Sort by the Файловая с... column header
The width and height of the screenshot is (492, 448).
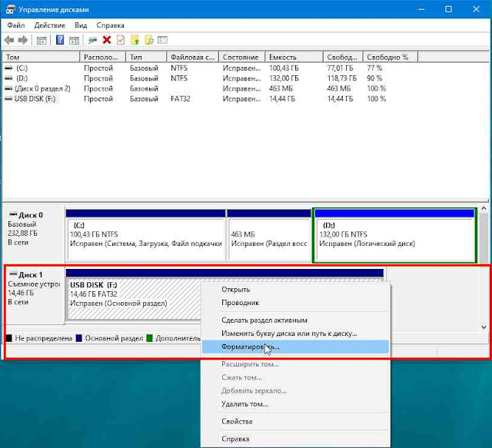[193, 57]
